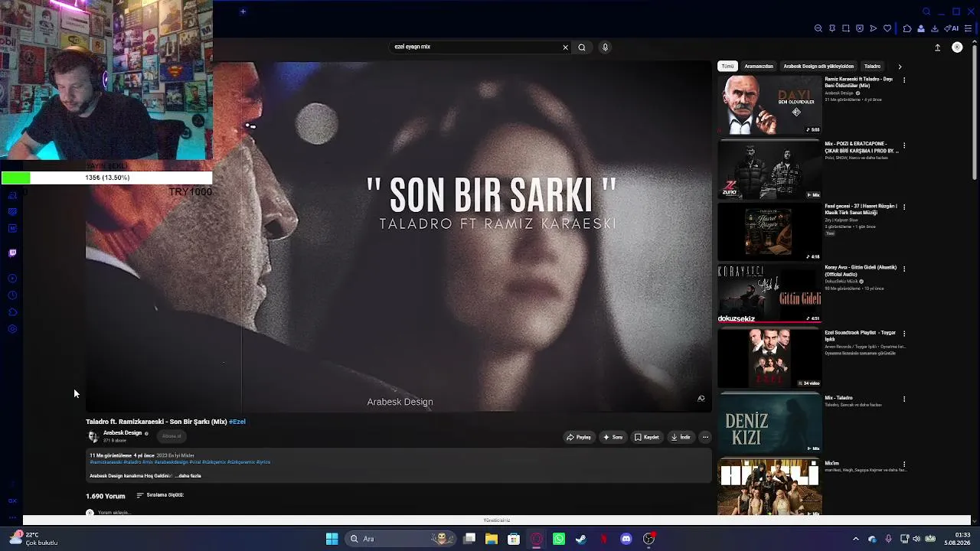Viewport: 980px width, 551px height.
Task: Click the YouTube search magnifier button
Action: pos(582,47)
